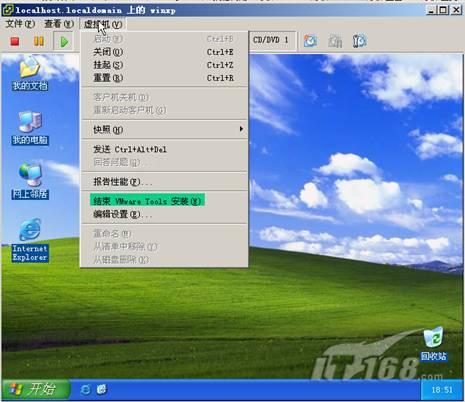The image size is (465, 402).
Task: Click the Internet Explorer quick launch icon
Action: [x=85, y=389]
